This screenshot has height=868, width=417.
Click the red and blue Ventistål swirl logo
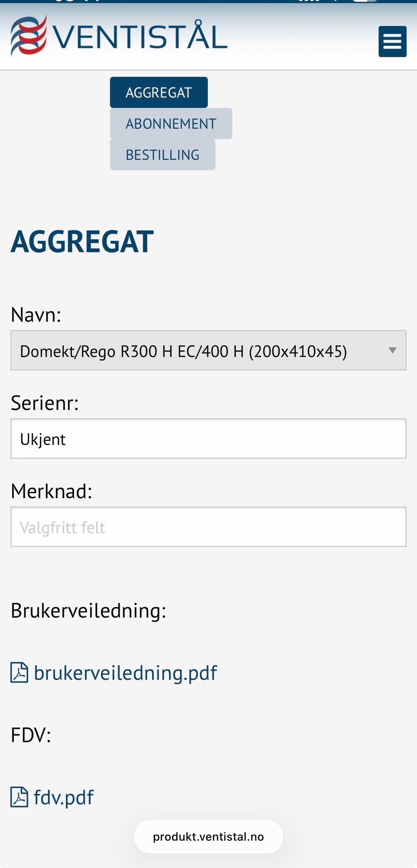(29, 36)
